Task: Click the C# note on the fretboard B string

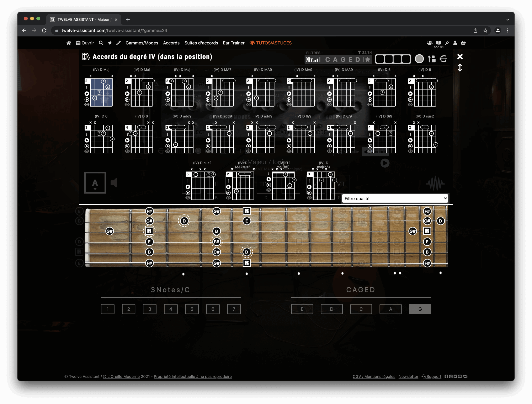Action: 149,221
